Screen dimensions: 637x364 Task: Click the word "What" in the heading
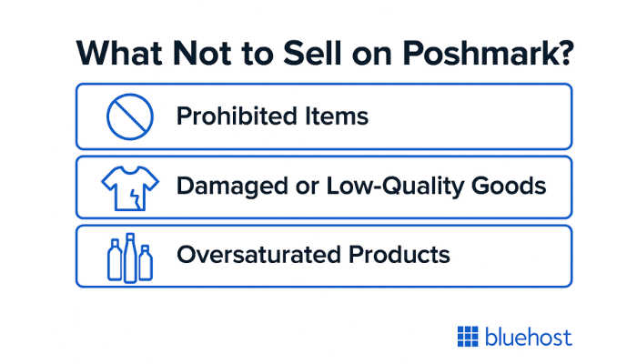pyautogui.click(x=119, y=53)
